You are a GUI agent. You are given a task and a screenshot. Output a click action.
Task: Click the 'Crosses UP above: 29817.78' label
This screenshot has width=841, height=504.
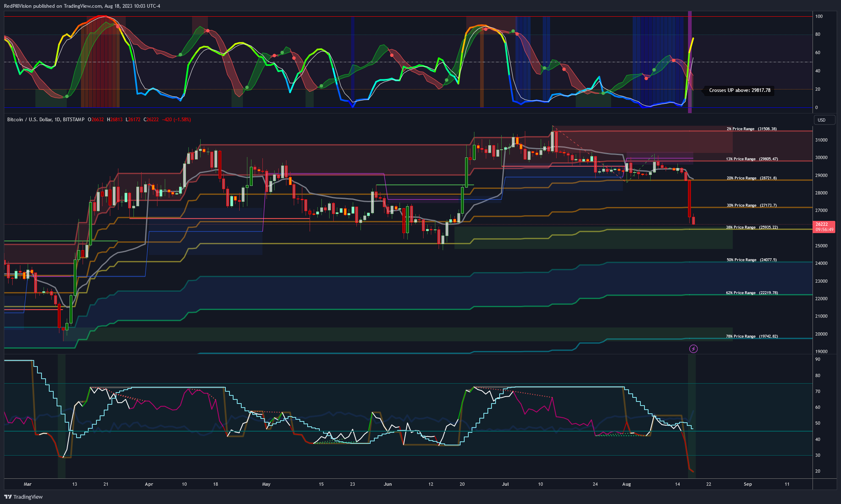tap(740, 90)
